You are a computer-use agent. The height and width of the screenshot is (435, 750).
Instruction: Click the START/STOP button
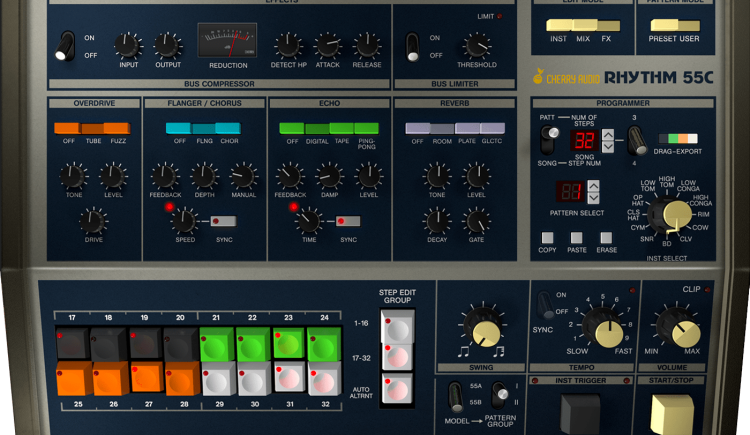point(672,414)
